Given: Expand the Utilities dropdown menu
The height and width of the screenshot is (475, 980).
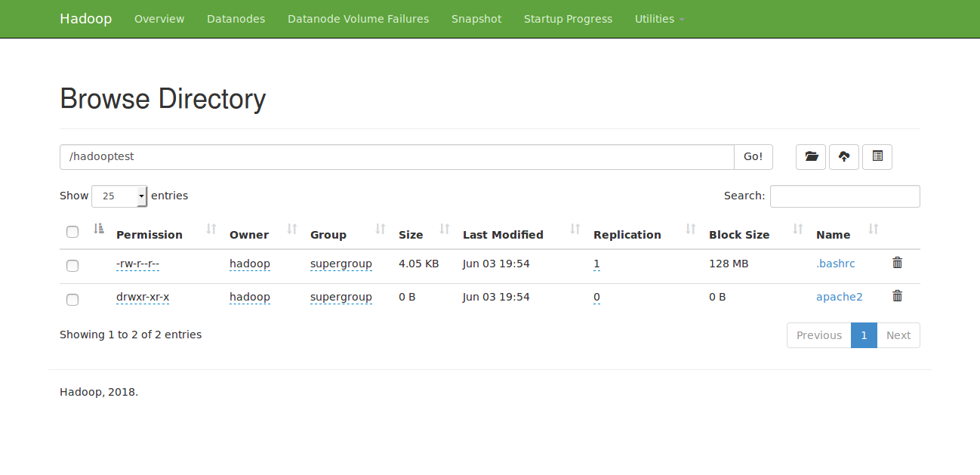Looking at the screenshot, I should tap(660, 19).
